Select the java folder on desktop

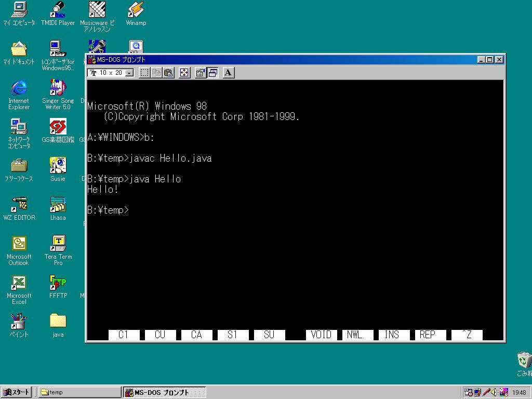coord(58,325)
